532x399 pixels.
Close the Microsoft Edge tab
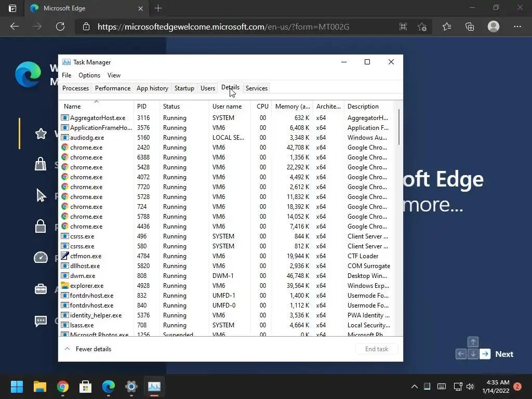140,8
